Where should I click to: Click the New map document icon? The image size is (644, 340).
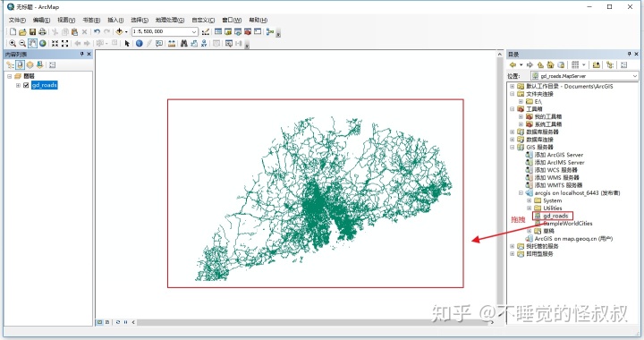[13, 31]
